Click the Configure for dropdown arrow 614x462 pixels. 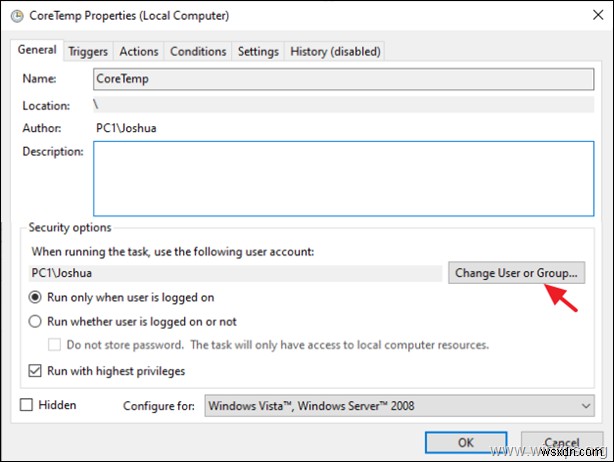tap(585, 406)
